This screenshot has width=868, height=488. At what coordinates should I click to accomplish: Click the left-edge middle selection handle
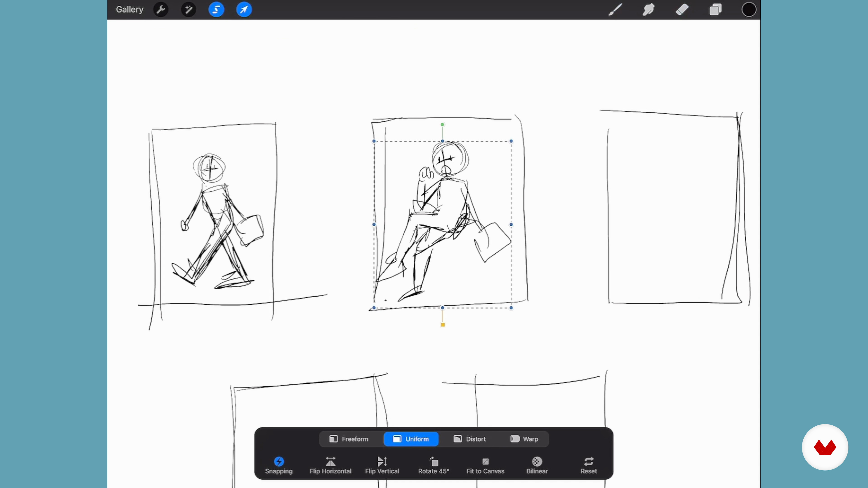coord(374,224)
